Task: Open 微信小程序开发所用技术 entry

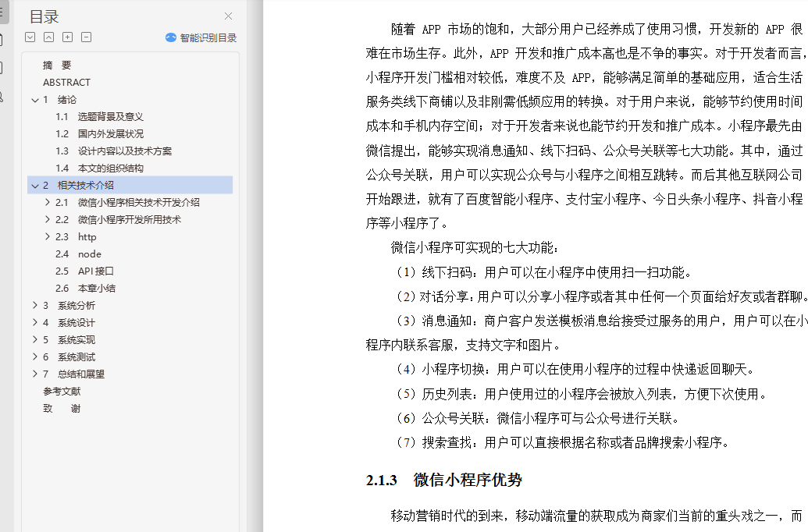Action: [x=130, y=219]
